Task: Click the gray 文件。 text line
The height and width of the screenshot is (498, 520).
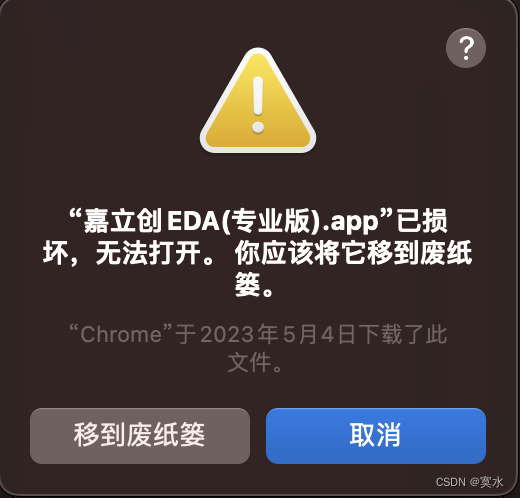Action: pos(255,362)
